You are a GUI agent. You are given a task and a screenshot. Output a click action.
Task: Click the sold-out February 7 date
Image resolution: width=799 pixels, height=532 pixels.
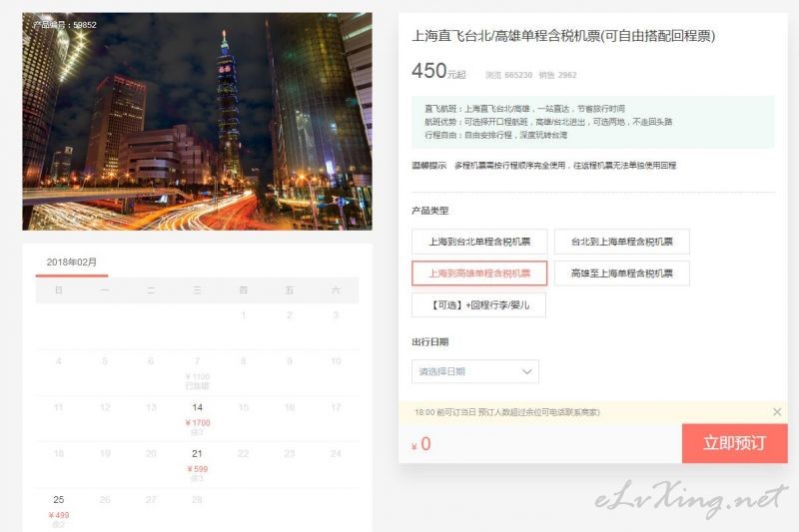coord(197,372)
